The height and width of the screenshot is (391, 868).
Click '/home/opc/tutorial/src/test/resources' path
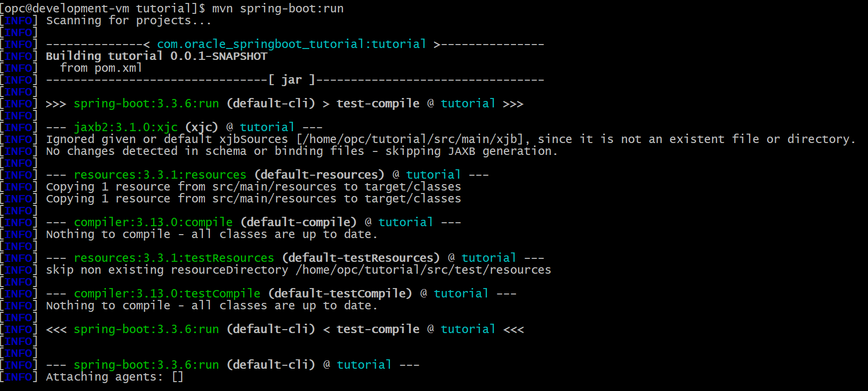click(x=423, y=270)
